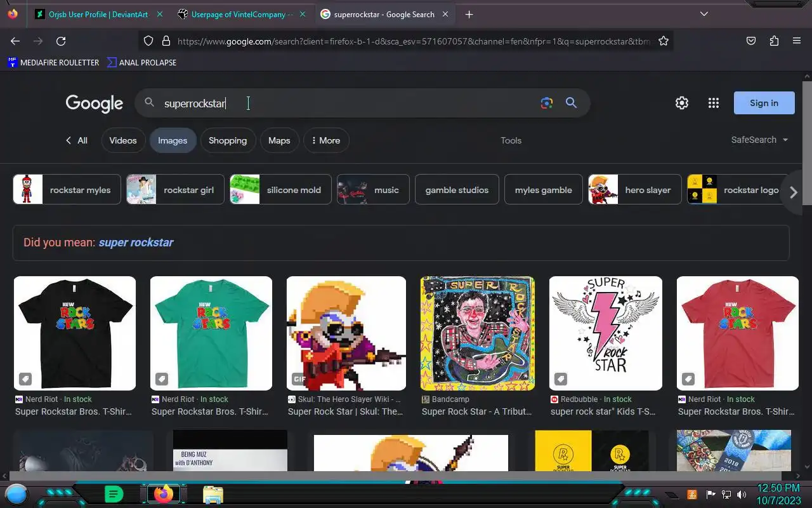Viewport: 812px width, 508px height.
Task: Click the 'super rockstar' suggestion link
Action: (x=136, y=242)
